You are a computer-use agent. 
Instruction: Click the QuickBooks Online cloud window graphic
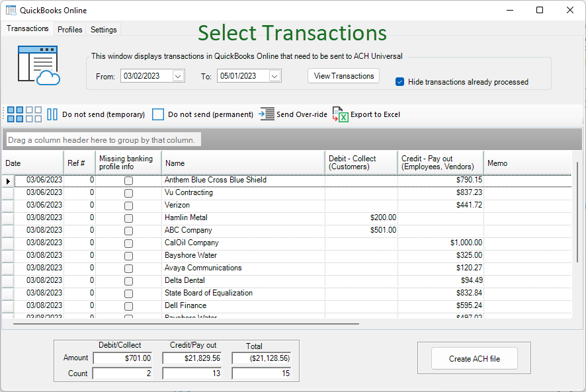[38, 65]
